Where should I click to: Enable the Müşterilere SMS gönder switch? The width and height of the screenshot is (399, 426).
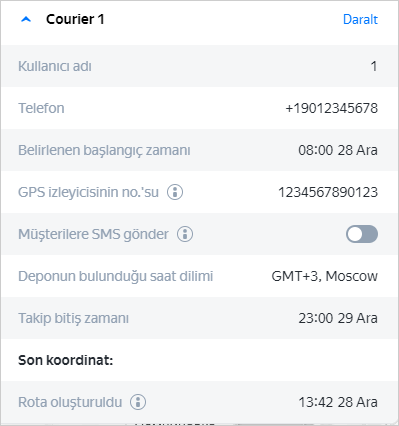362,234
